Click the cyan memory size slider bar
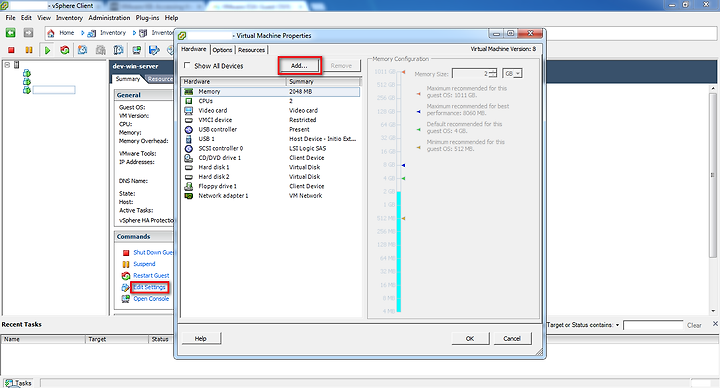This screenshot has height=388, width=720. coord(399,252)
